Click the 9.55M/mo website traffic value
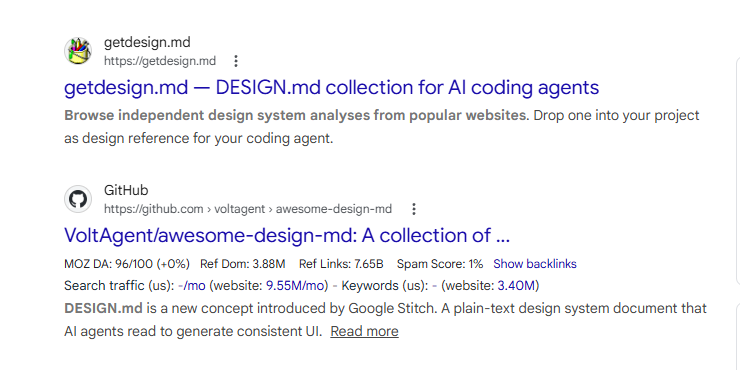The height and width of the screenshot is (370, 740). (295, 286)
